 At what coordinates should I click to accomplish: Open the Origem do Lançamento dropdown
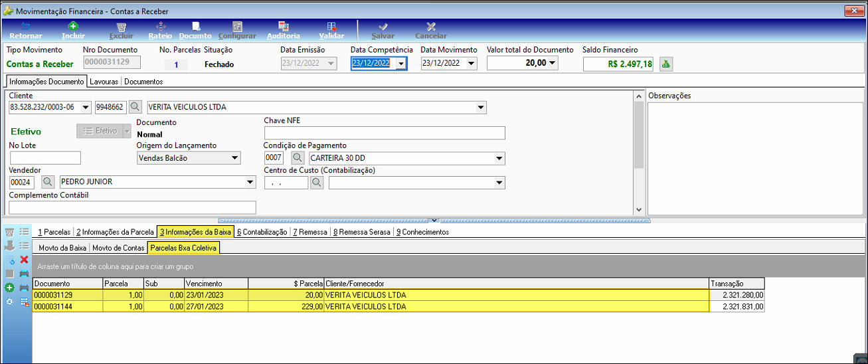click(x=234, y=158)
